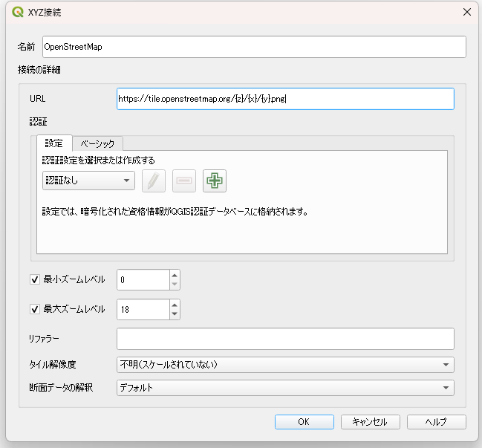Screen dimensions: 482x448
Task: Toggle the 最小ズームレベル checkbox
Action: [35, 279]
